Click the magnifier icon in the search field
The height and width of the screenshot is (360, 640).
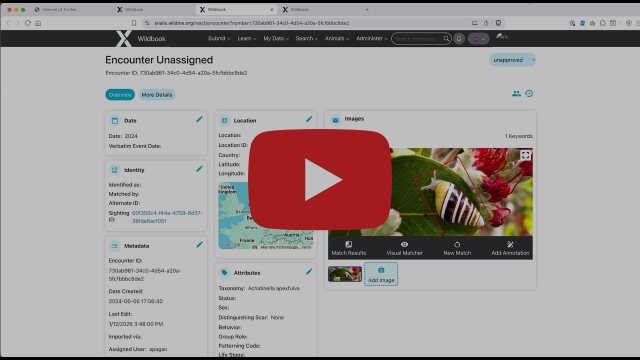(447, 39)
